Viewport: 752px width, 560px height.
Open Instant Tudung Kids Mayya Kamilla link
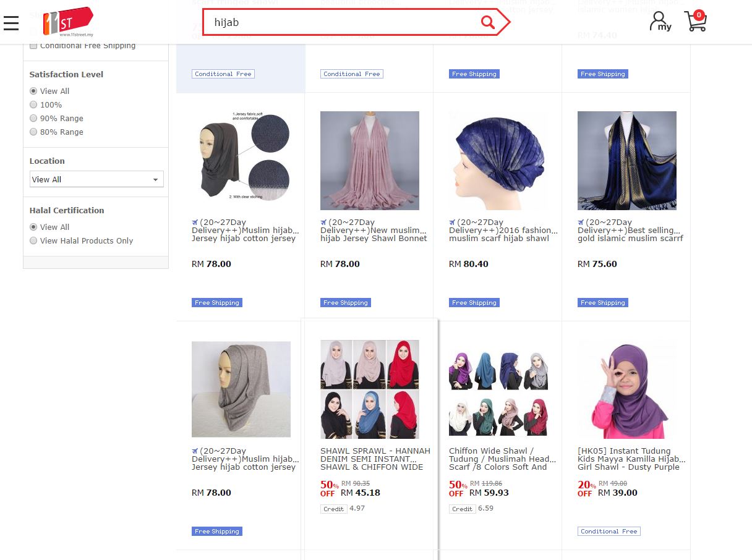tap(630, 459)
